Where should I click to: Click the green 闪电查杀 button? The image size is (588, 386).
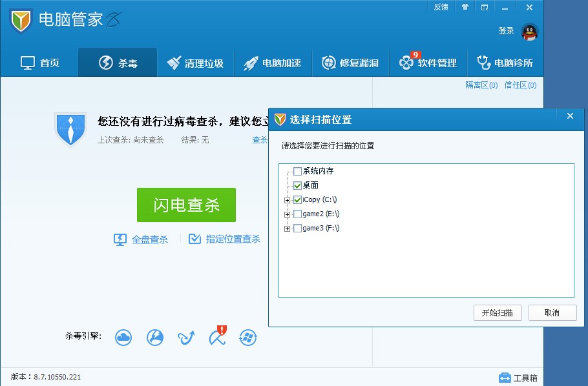pos(186,205)
